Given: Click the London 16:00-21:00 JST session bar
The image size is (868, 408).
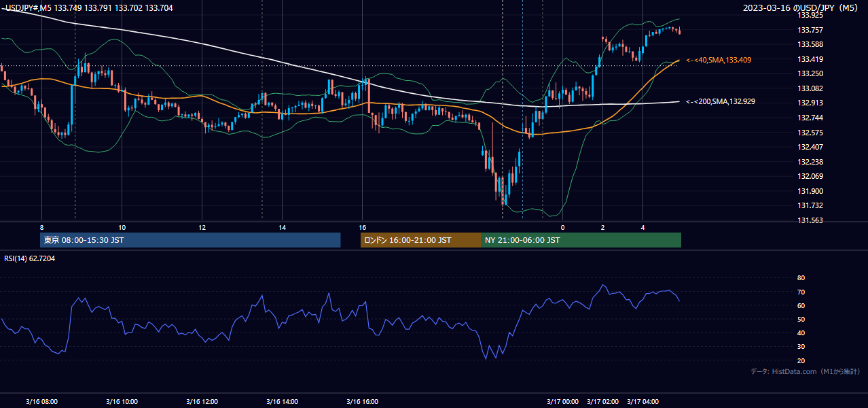Looking at the screenshot, I should [420, 240].
